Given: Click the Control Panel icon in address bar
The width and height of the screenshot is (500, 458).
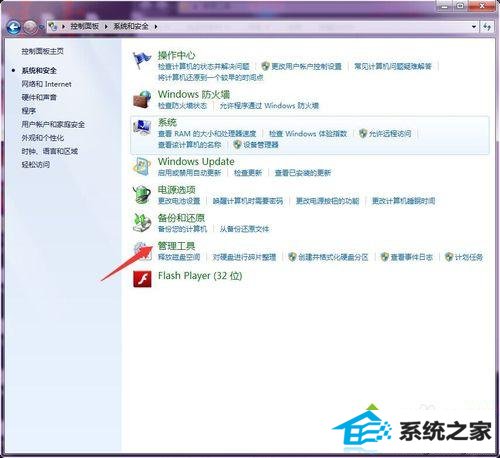Looking at the screenshot, I should tap(53, 26).
